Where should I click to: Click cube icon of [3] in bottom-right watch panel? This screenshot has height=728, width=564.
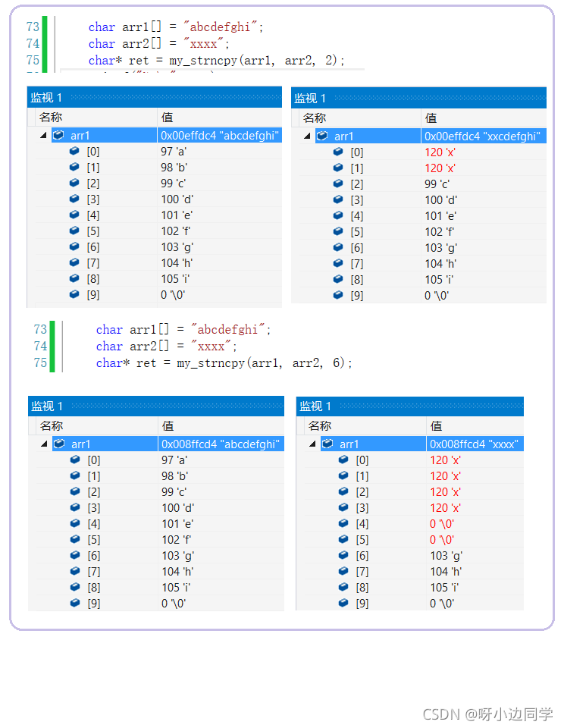(343, 508)
